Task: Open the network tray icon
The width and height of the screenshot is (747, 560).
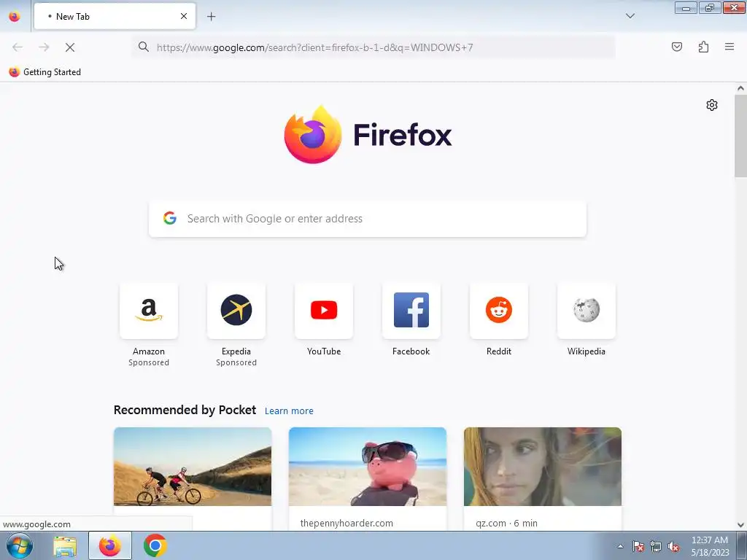Action: tap(656, 546)
